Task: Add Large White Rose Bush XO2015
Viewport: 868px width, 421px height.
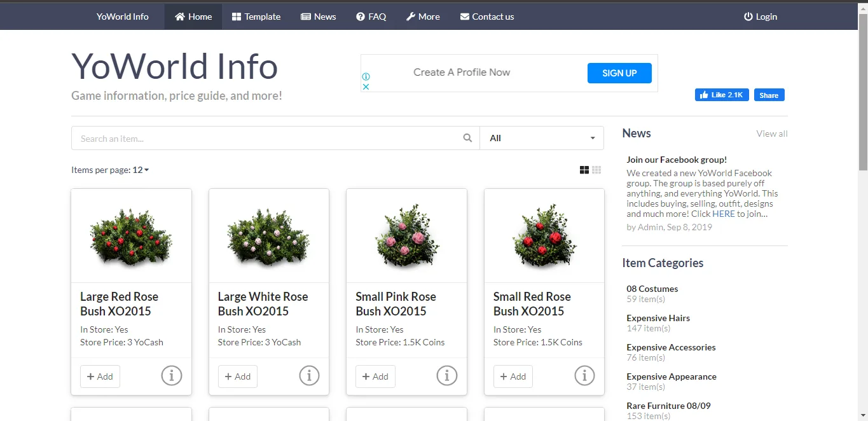Action: click(x=238, y=376)
